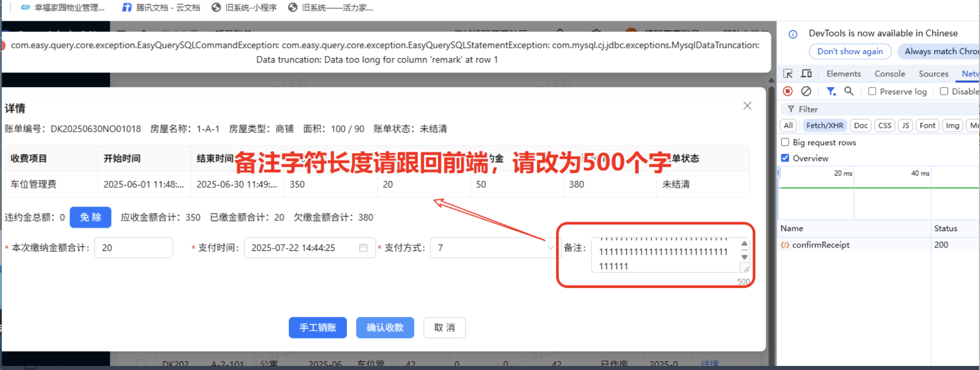The height and width of the screenshot is (370, 980).
Task: Open network search magnifier
Action: point(849,92)
